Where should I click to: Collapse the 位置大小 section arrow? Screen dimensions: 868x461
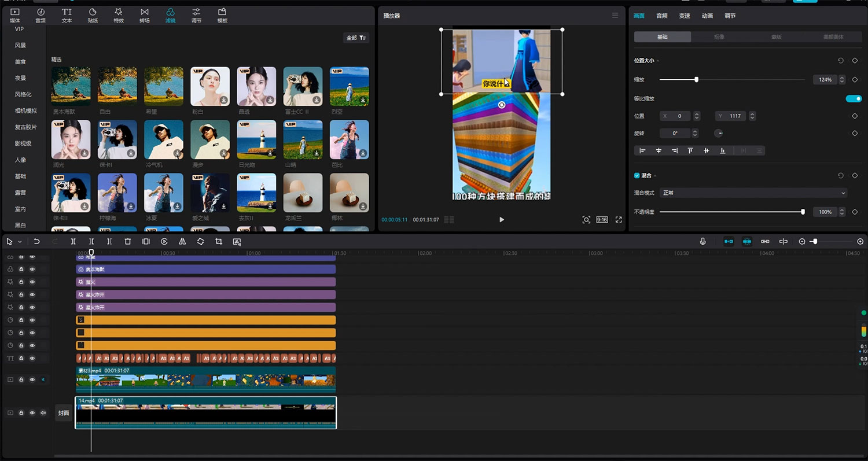pyautogui.click(x=658, y=61)
